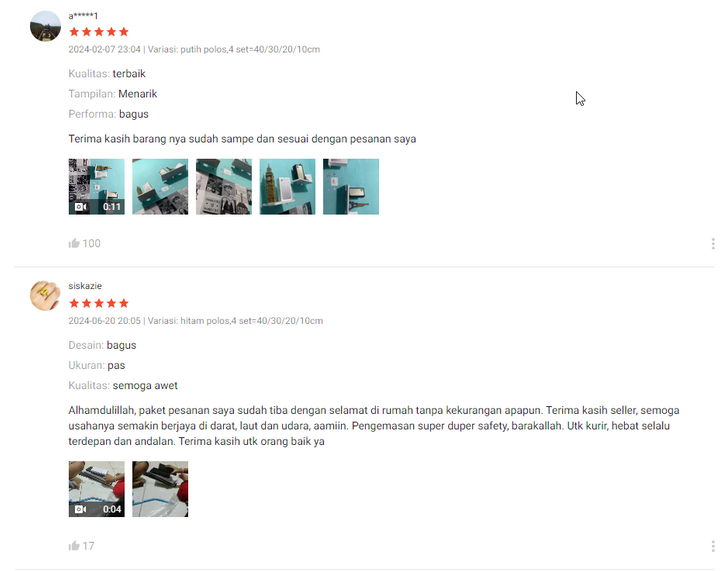
Task: Open more options for a*****1's review
Action: point(713,244)
